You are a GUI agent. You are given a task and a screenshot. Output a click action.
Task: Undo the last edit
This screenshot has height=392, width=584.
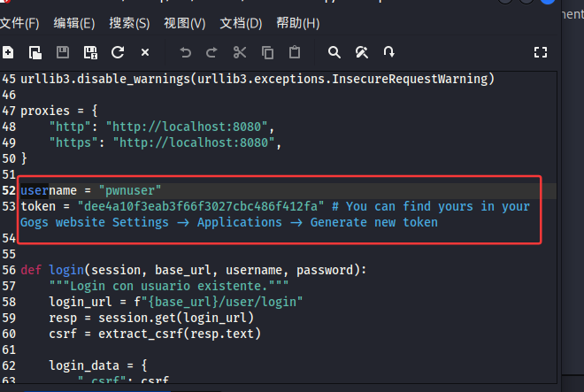[x=185, y=52]
